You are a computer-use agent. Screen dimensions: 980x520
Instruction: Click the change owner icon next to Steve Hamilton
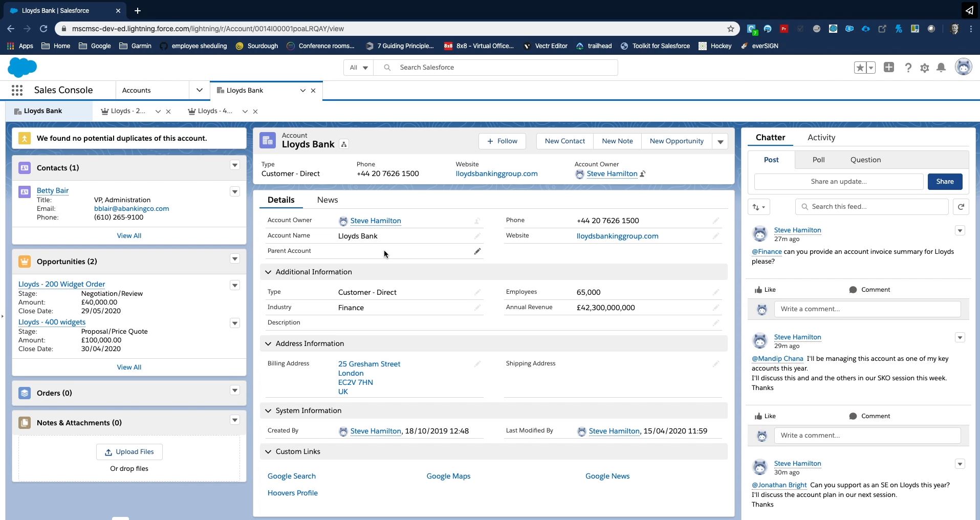(x=643, y=174)
